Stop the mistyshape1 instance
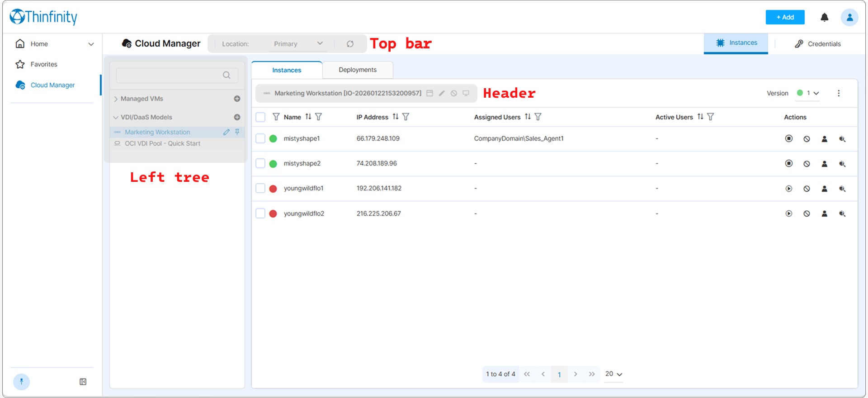The image size is (868, 398). pyautogui.click(x=789, y=138)
